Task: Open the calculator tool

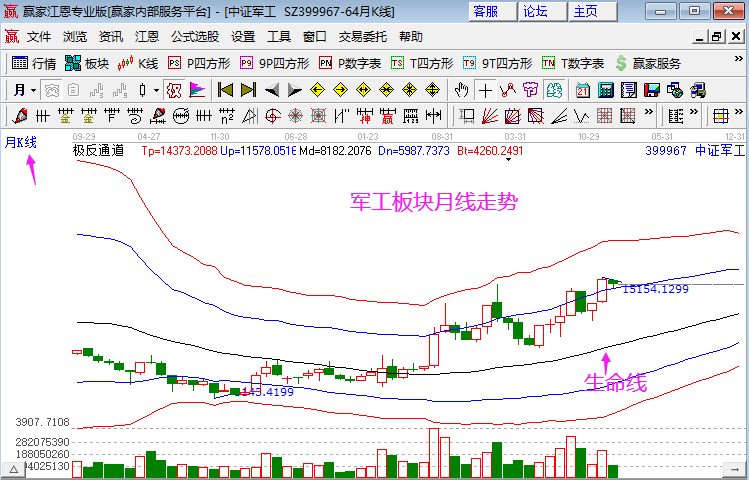Action: [606, 90]
